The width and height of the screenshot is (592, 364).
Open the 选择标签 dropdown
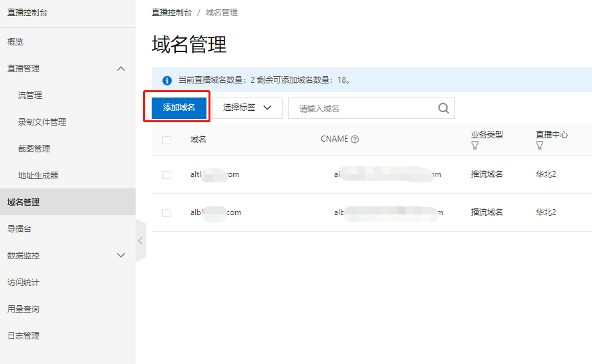pyautogui.click(x=247, y=108)
